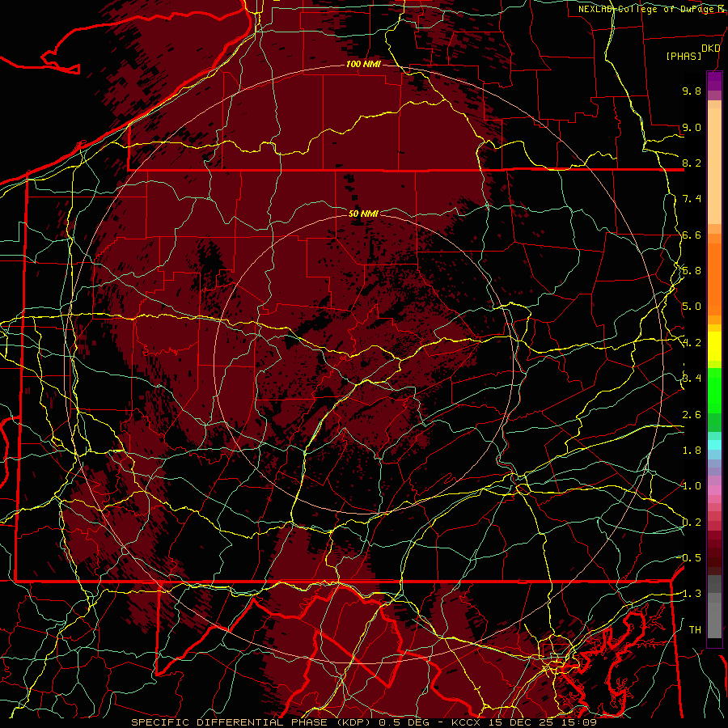Screen dimensions: 728x728
Task: Pick the bright green segment of the color bar
Action: pyautogui.click(x=714, y=391)
